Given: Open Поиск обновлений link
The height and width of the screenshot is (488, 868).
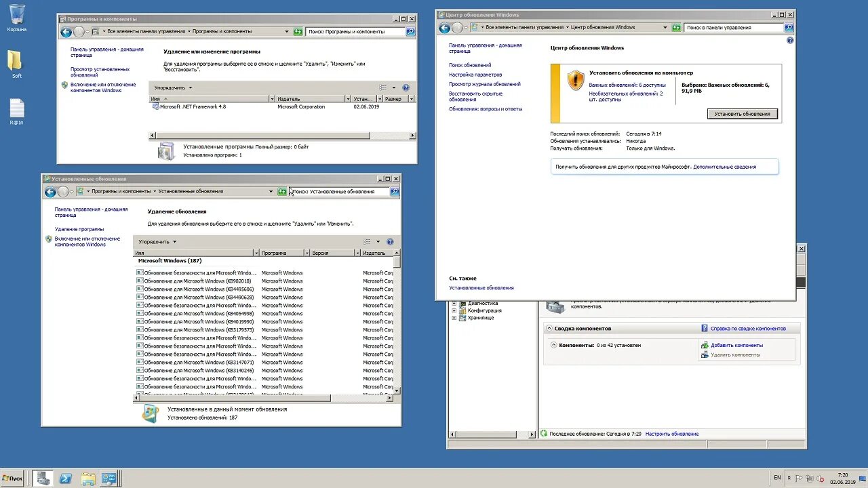Looking at the screenshot, I should [x=470, y=65].
